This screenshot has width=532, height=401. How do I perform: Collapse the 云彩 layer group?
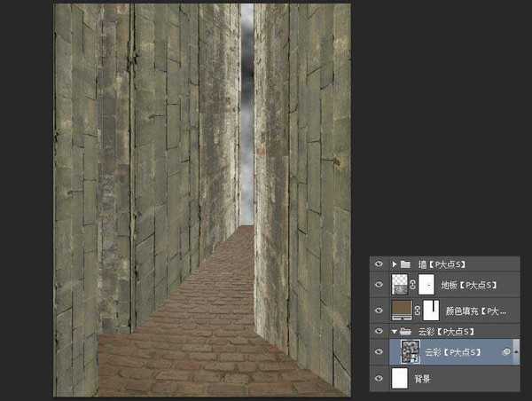[x=394, y=331]
